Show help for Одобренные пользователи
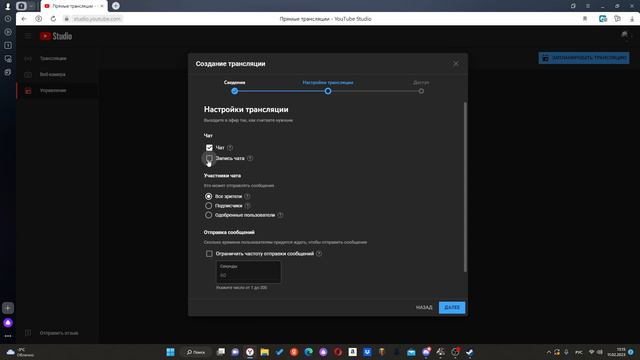Viewport: 640px width, 360px height. (x=280, y=215)
